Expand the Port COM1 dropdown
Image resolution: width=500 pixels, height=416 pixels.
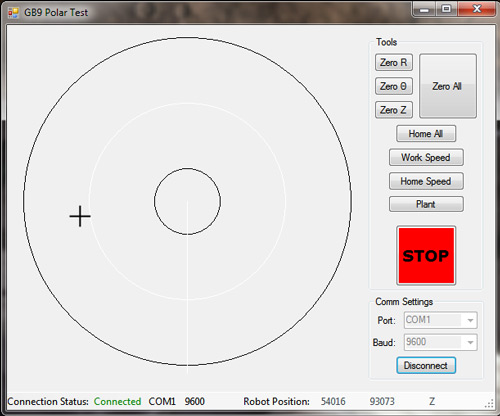tap(470, 320)
